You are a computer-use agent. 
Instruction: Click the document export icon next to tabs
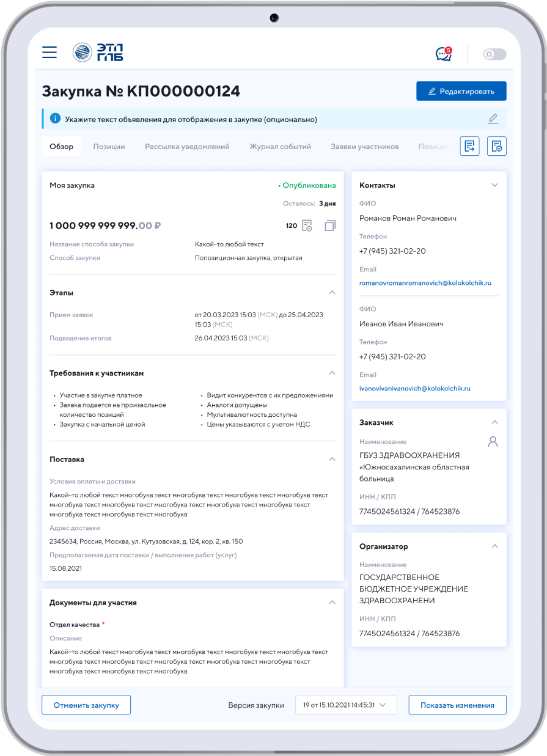click(469, 146)
